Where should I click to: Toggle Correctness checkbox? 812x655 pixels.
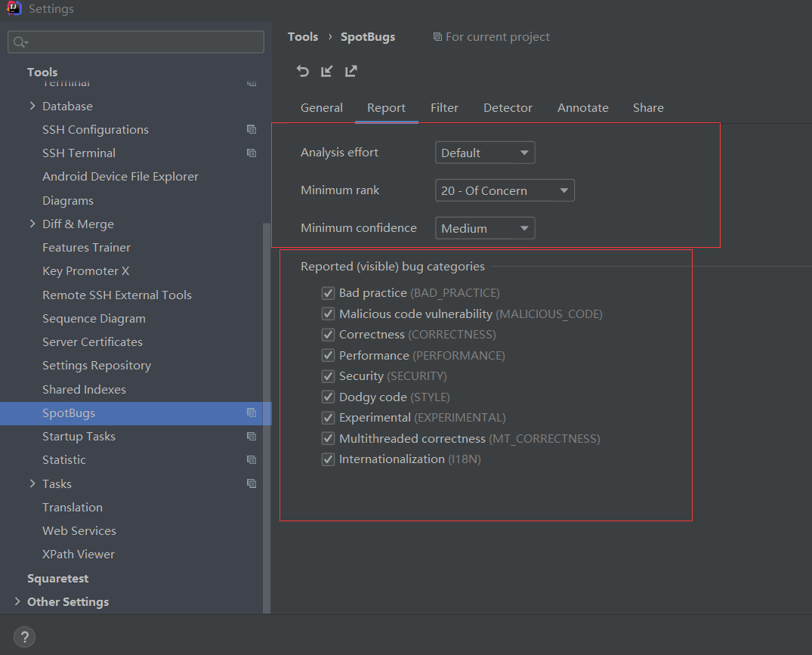click(328, 335)
